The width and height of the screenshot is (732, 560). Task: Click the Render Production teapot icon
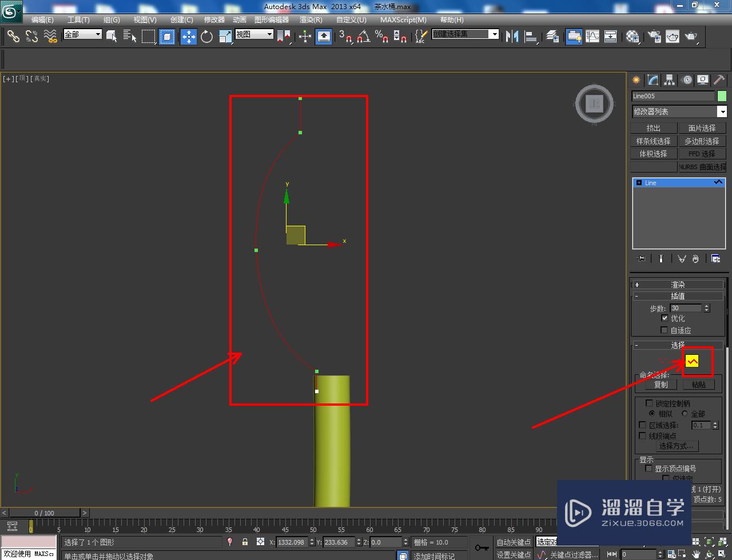point(691,36)
